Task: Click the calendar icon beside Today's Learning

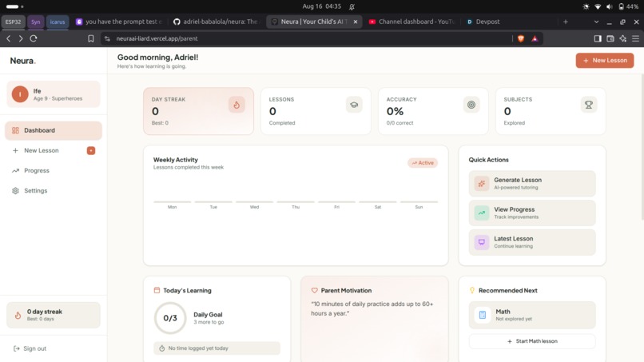Action: click(157, 290)
